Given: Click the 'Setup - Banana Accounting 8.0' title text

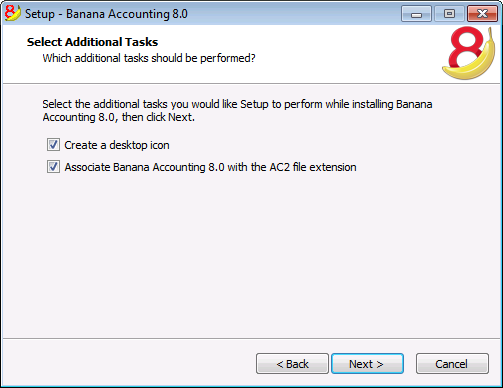Looking at the screenshot, I should click(106, 14).
